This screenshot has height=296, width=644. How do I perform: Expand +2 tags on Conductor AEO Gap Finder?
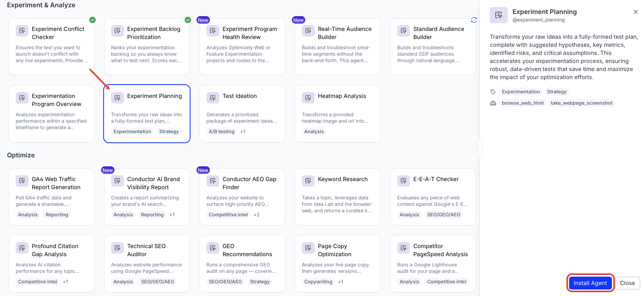click(x=257, y=215)
